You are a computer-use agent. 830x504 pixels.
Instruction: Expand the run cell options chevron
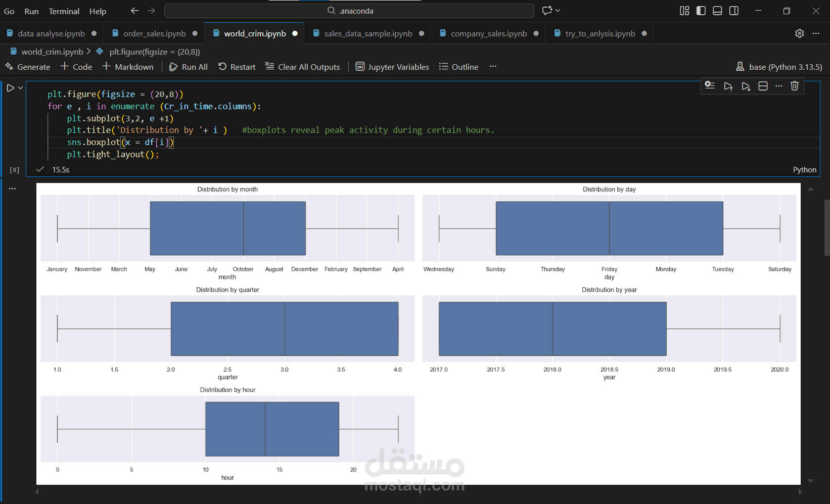click(x=21, y=88)
